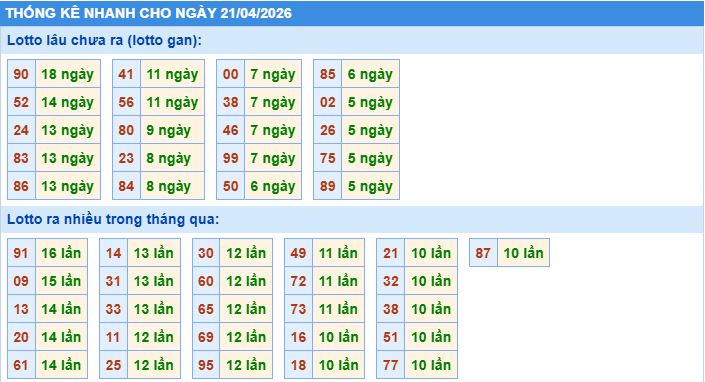705x382 pixels.
Task: Click lotto gan number 99
Action: pyautogui.click(x=231, y=158)
